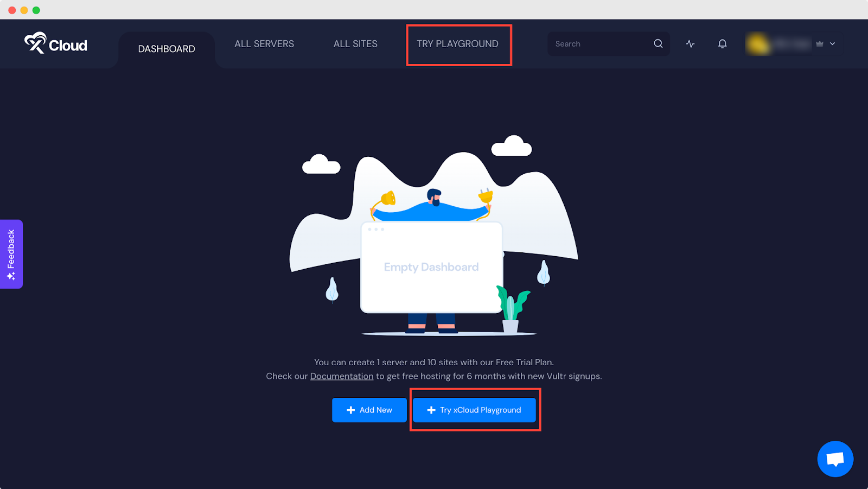The height and width of the screenshot is (489, 868).
Task: Click the xCloud logo
Action: click(56, 45)
